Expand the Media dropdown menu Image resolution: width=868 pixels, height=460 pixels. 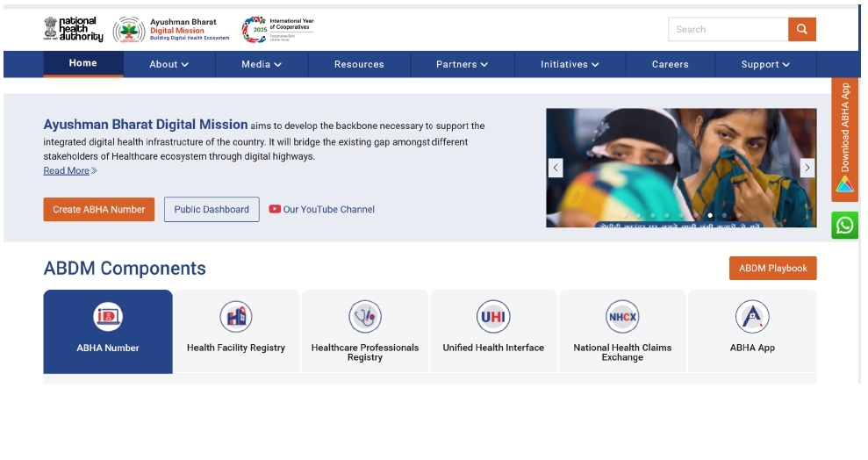pyautogui.click(x=262, y=64)
